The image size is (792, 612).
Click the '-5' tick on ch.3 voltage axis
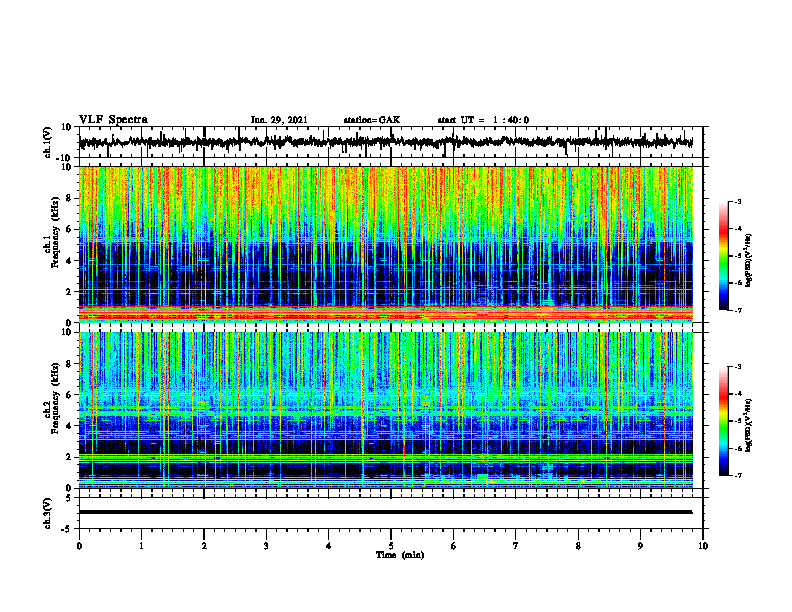coord(68,529)
